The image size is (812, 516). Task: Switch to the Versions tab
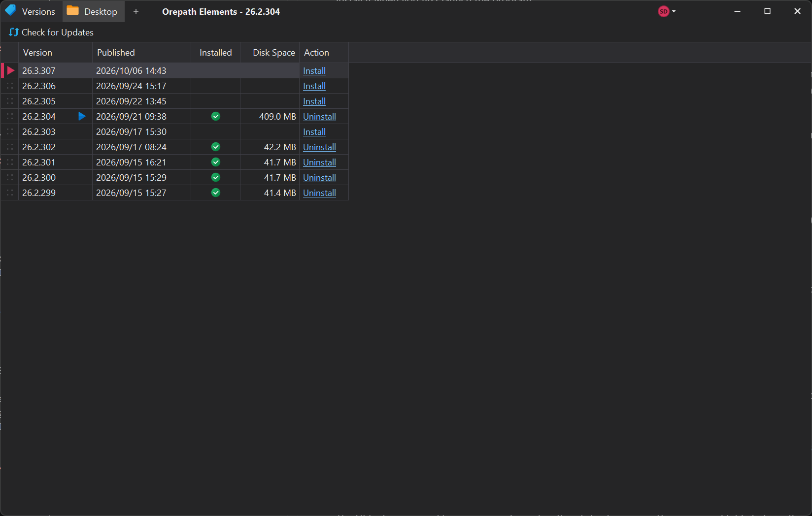click(31, 11)
